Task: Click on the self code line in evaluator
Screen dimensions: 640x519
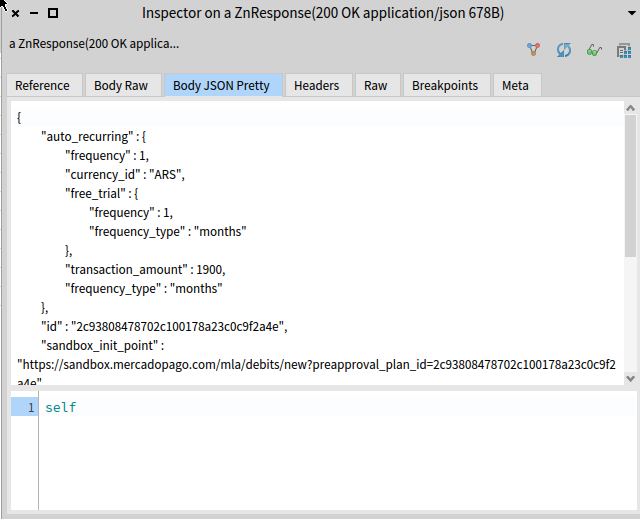Action: [61, 407]
